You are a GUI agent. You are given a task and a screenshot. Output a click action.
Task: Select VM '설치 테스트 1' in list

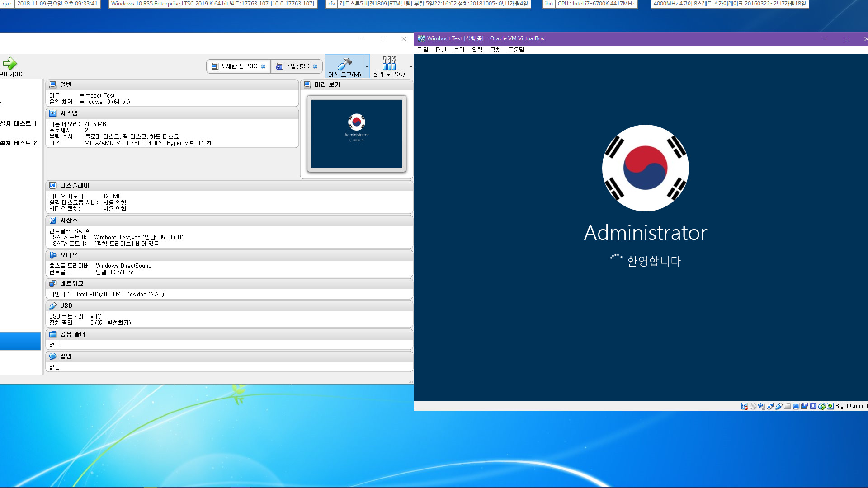19,123
